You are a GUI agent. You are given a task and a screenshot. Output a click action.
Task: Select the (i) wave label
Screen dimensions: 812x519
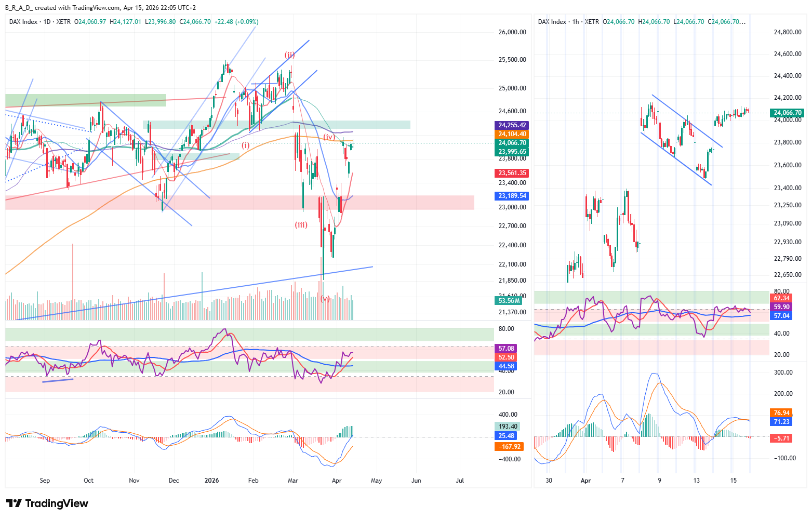pyautogui.click(x=245, y=145)
